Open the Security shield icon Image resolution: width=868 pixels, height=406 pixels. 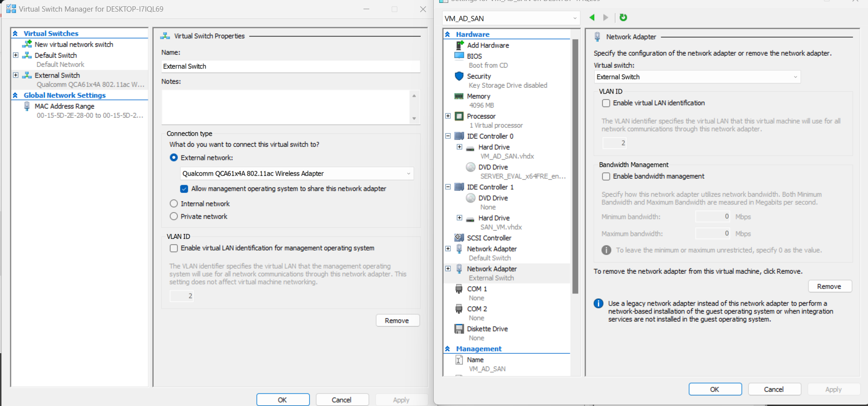click(459, 76)
